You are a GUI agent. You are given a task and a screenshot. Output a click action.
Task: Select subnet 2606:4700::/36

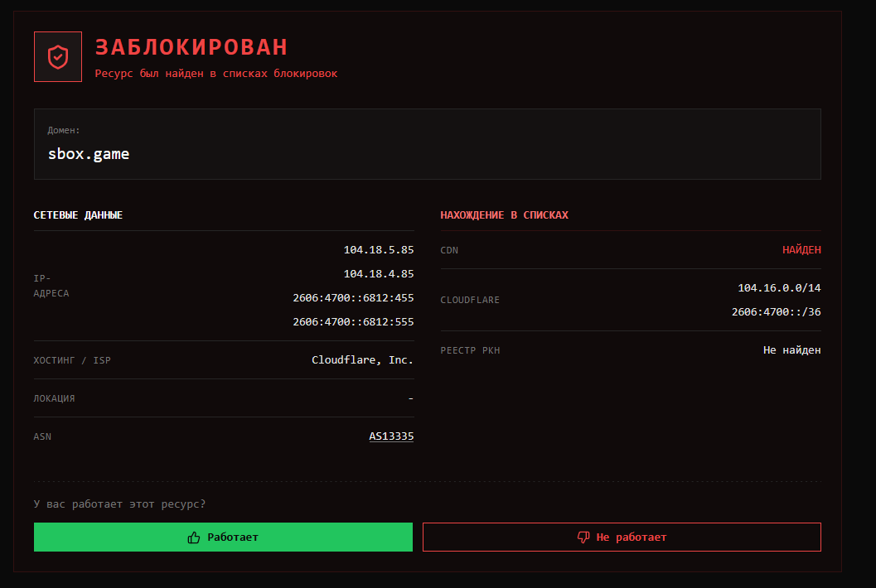(x=777, y=311)
